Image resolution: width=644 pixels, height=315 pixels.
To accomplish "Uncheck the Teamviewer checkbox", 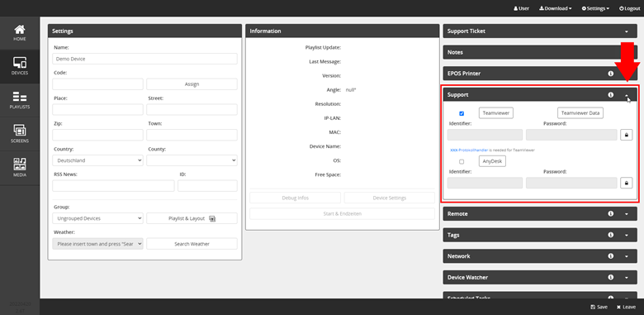I will pos(462,113).
